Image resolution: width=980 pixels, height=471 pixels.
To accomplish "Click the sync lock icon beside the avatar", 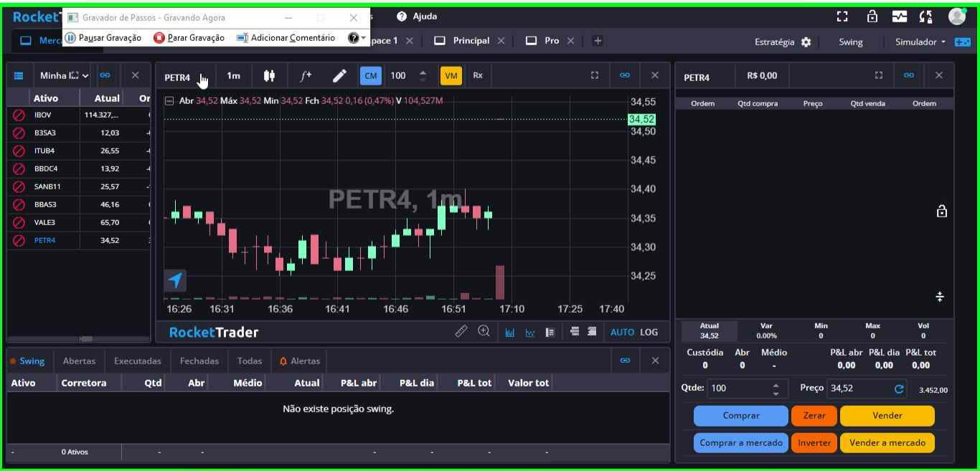I will [x=925, y=16].
